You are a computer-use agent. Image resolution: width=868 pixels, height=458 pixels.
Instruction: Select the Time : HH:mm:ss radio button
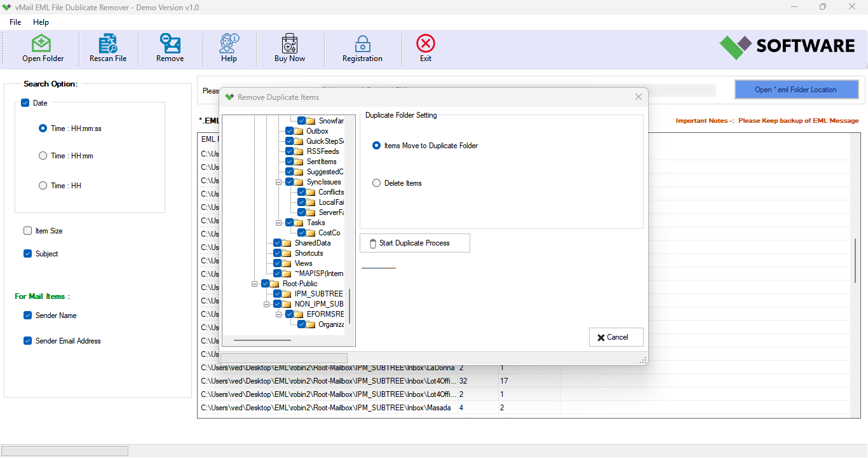(43, 128)
